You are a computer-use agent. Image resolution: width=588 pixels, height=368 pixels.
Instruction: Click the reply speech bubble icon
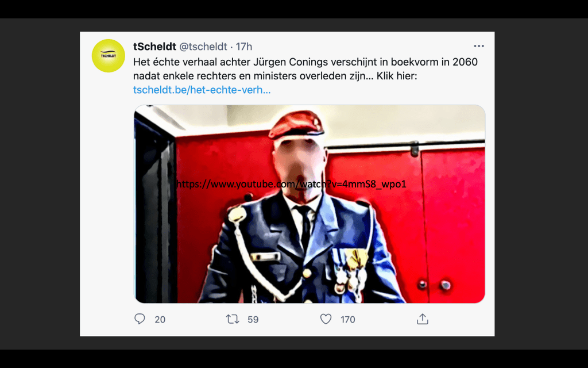pyautogui.click(x=140, y=319)
